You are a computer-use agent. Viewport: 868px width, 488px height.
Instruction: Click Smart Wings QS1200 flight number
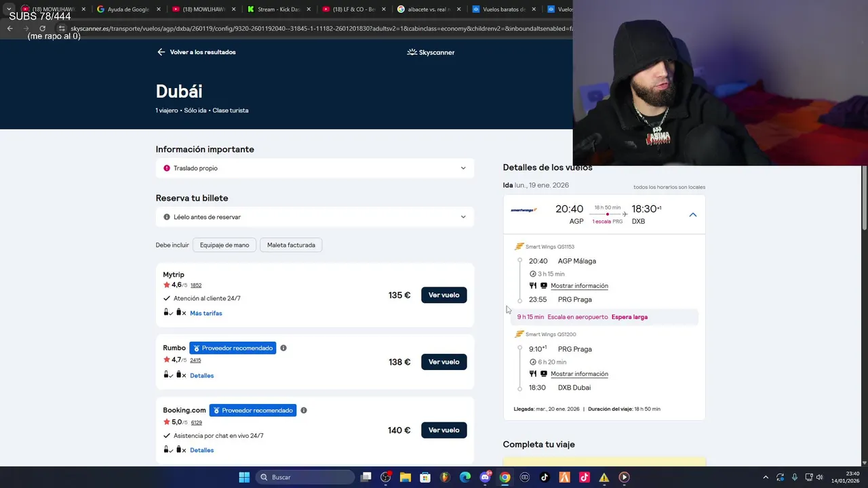(x=551, y=334)
